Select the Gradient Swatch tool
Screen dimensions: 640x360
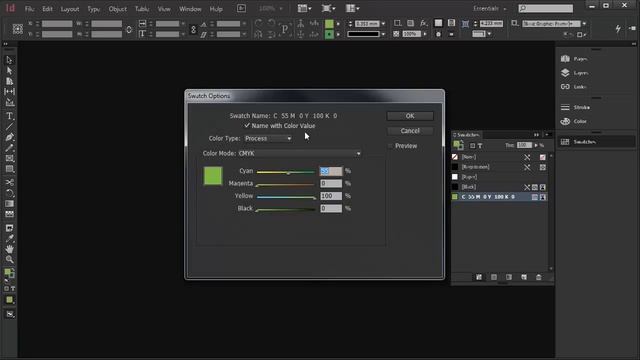coord(9,204)
